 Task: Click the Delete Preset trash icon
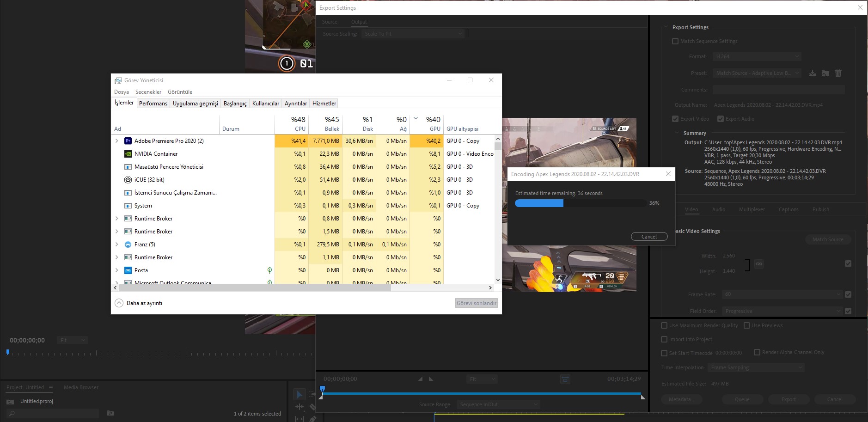(x=838, y=73)
